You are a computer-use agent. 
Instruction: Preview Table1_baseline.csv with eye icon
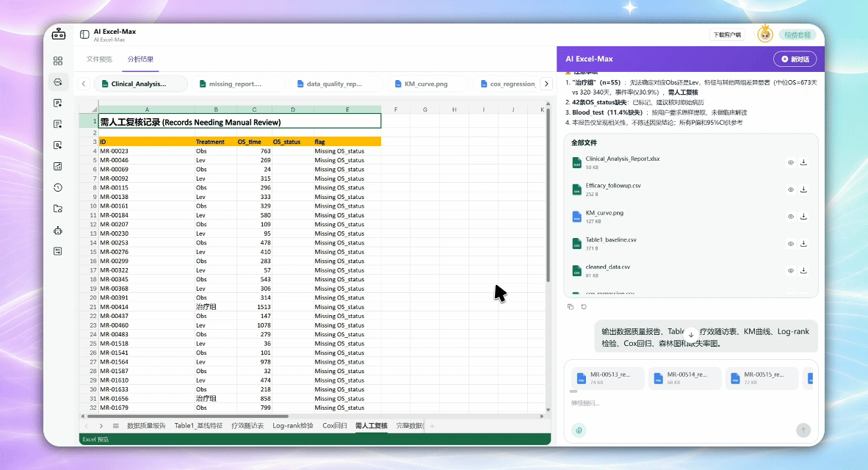point(790,244)
